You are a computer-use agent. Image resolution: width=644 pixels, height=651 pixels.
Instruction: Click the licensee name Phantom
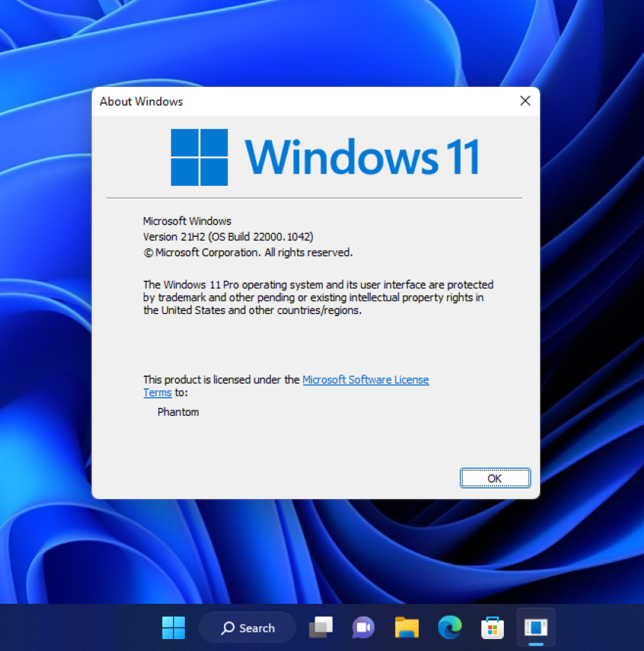coord(178,412)
